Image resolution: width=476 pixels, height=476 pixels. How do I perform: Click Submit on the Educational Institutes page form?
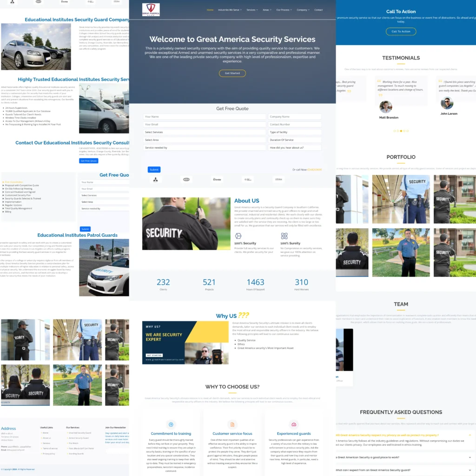pos(85,229)
